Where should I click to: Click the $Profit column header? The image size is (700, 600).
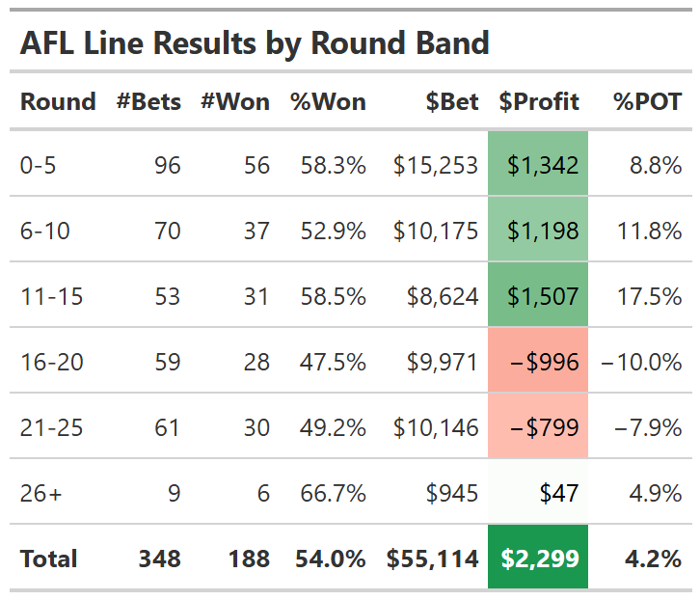pos(538,101)
